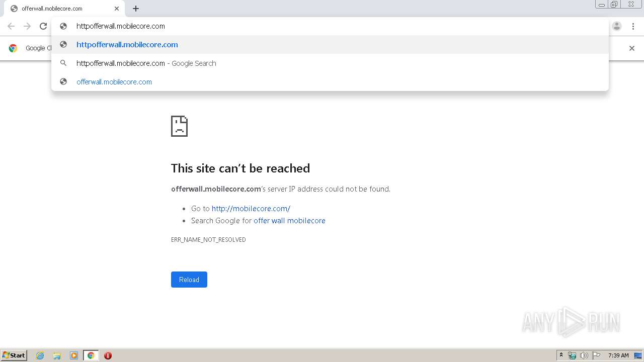Show hidden tray icons arrow
The image size is (644, 362).
(x=561, y=355)
